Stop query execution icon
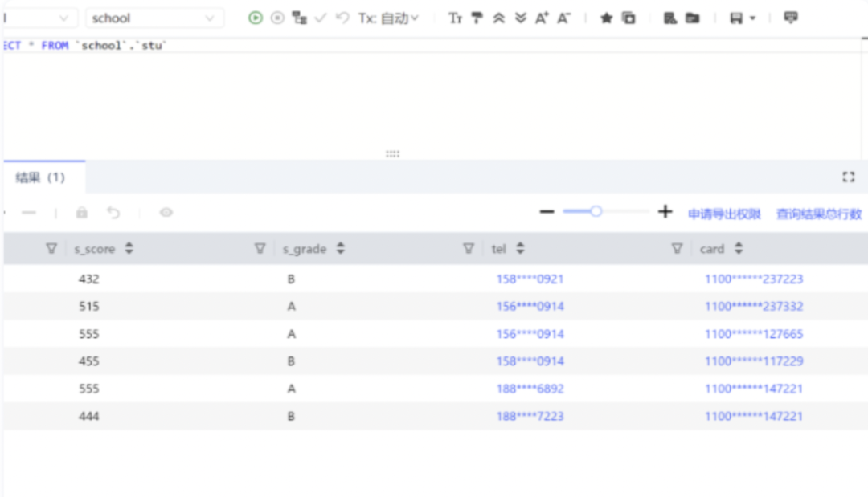 (x=277, y=18)
